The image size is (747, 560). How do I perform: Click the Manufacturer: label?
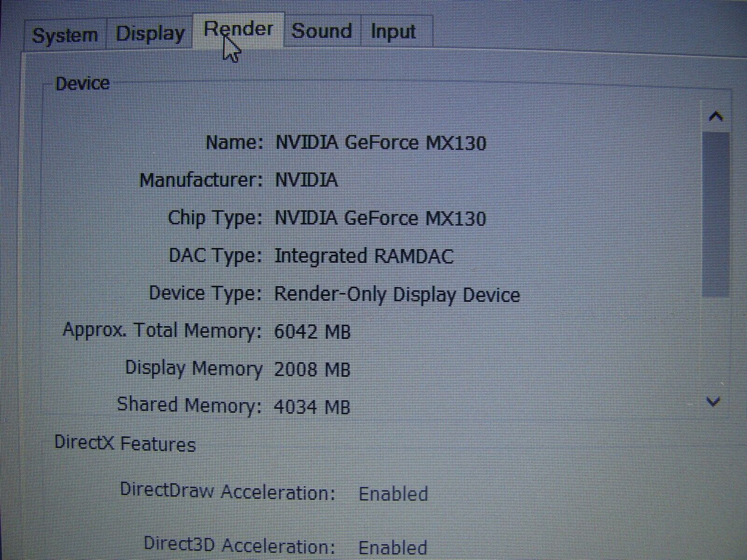pos(202,180)
